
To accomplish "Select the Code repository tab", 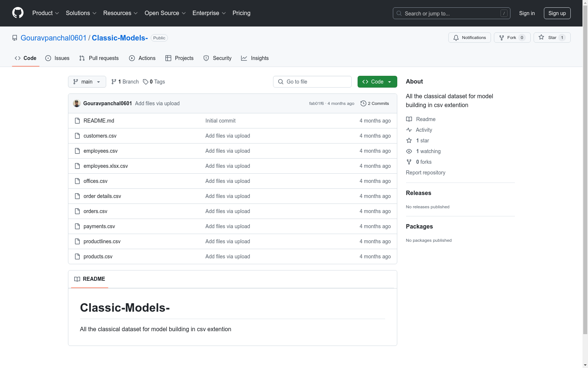I will [26, 58].
